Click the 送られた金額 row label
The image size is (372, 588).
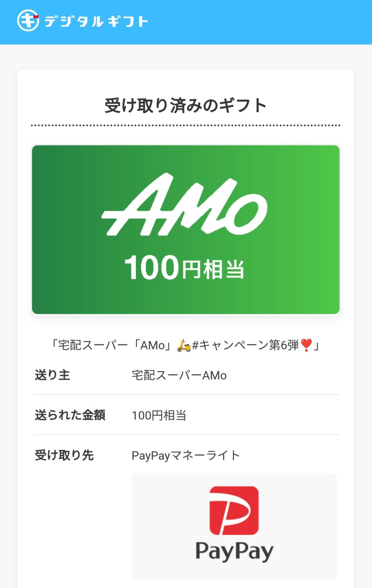pos(70,415)
